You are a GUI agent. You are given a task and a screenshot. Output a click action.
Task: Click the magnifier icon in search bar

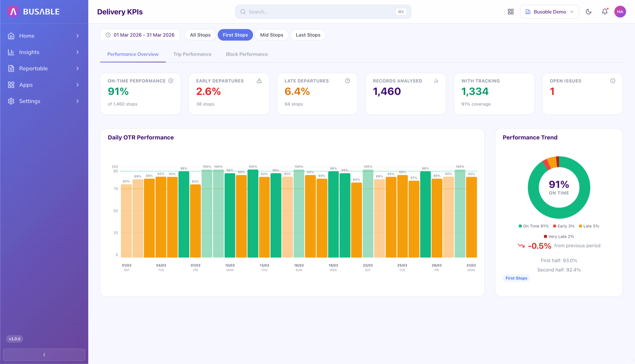[x=243, y=12]
